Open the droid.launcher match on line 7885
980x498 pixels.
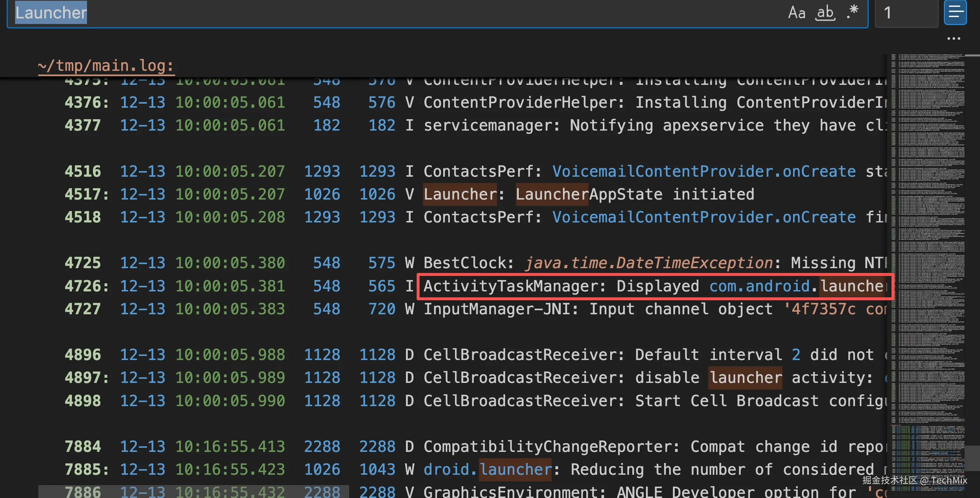[x=515, y=470]
